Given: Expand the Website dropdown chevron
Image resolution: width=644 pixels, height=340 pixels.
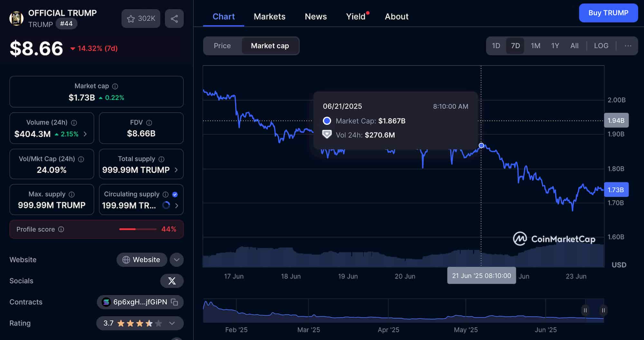Looking at the screenshot, I should click(176, 260).
